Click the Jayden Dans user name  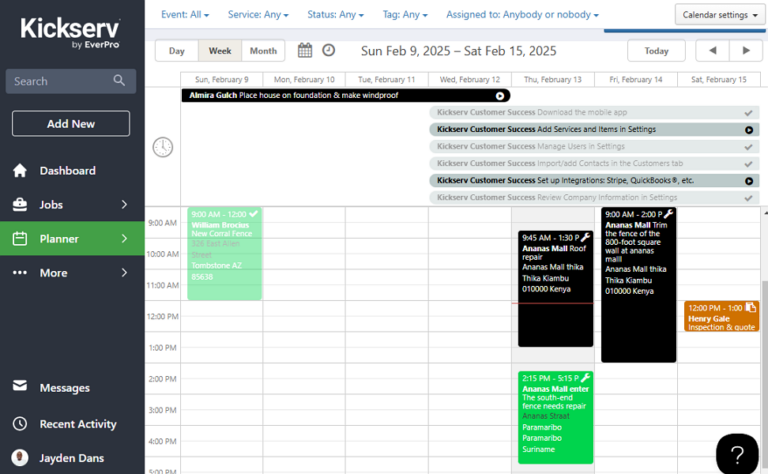pos(72,458)
